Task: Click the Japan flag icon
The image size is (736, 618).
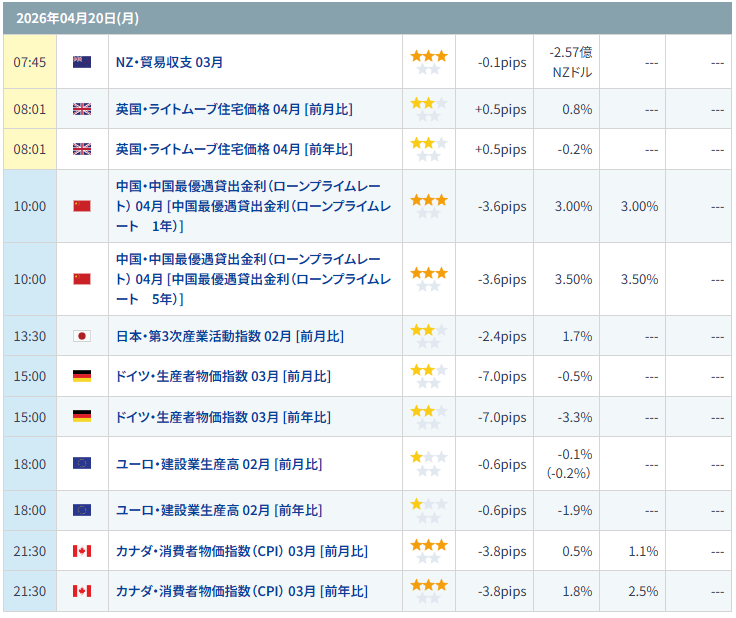Action: [x=82, y=336]
